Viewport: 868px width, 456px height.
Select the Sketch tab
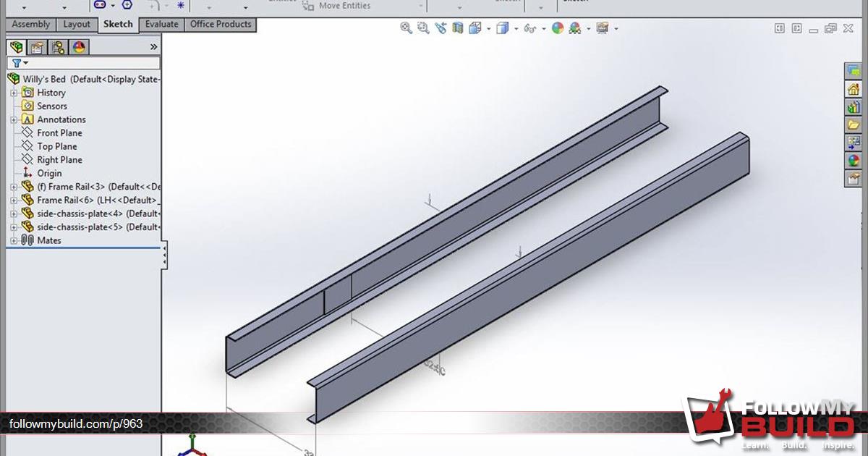(119, 24)
